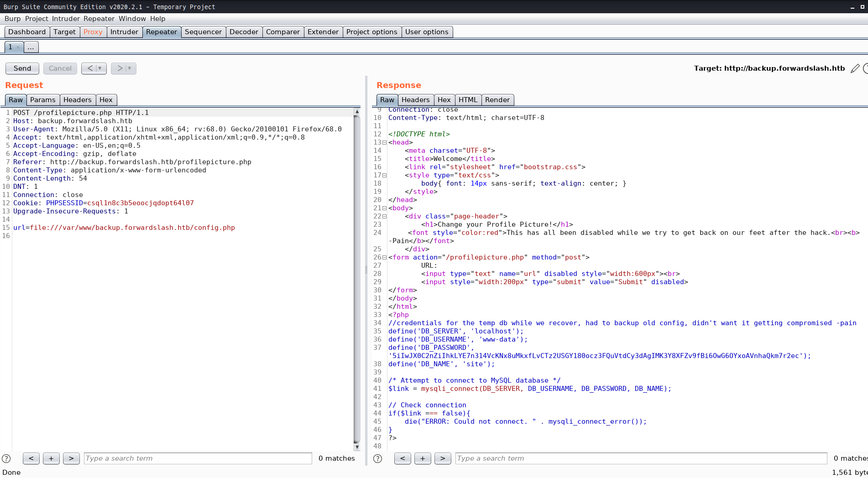Open the Window menu
Screen dimensions: 868x478
tap(132, 19)
